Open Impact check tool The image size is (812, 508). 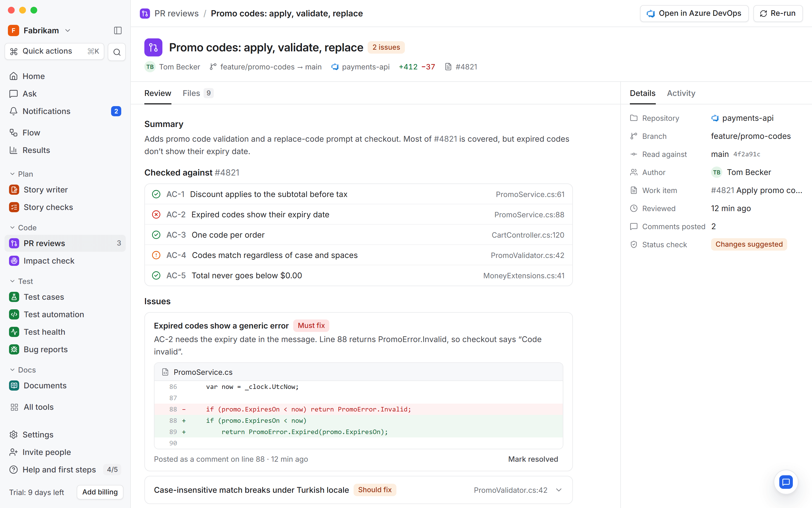click(65, 261)
